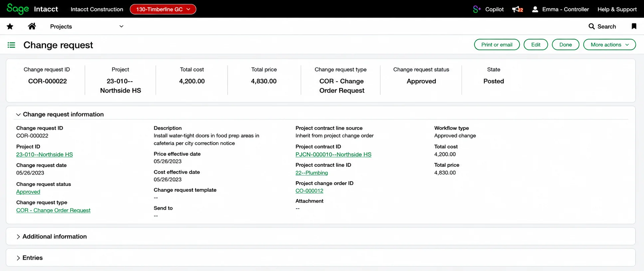Viewport: 644px width, 271px height.
Task: Click the Favorites star icon
Action: [10, 26]
